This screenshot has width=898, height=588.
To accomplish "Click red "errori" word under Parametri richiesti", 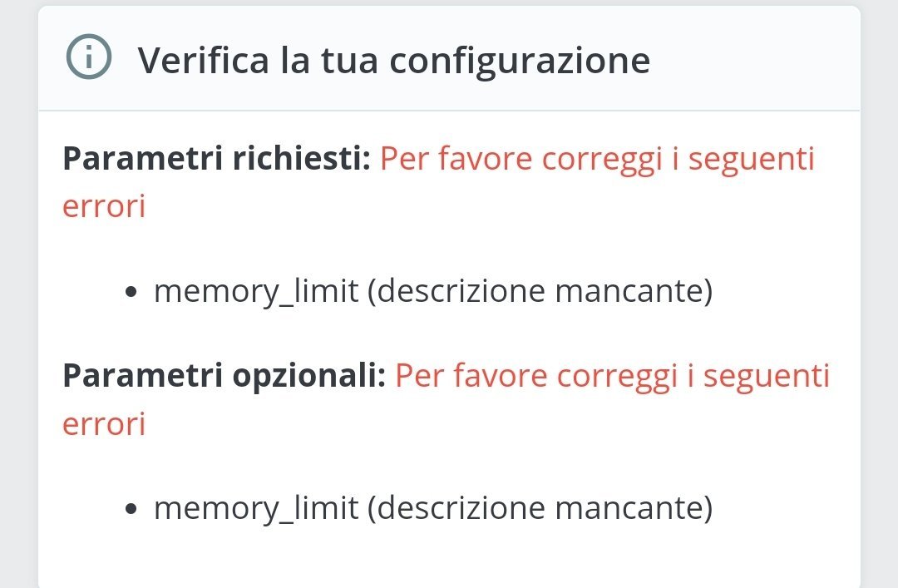I will [104, 206].
